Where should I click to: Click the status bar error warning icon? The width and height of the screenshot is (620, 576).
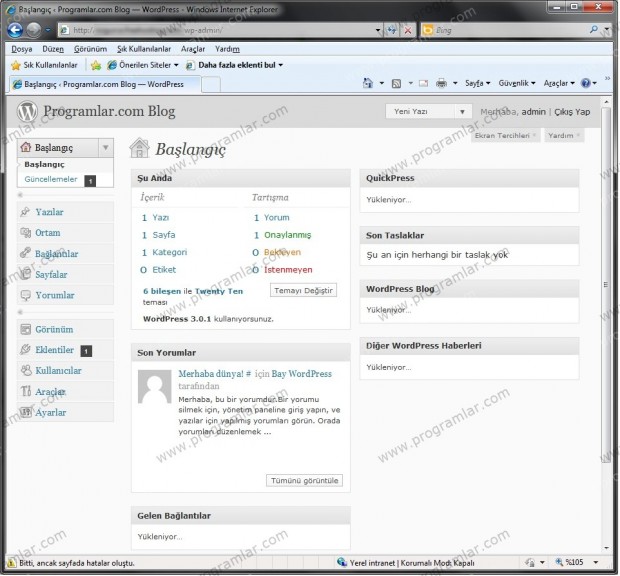(11, 562)
